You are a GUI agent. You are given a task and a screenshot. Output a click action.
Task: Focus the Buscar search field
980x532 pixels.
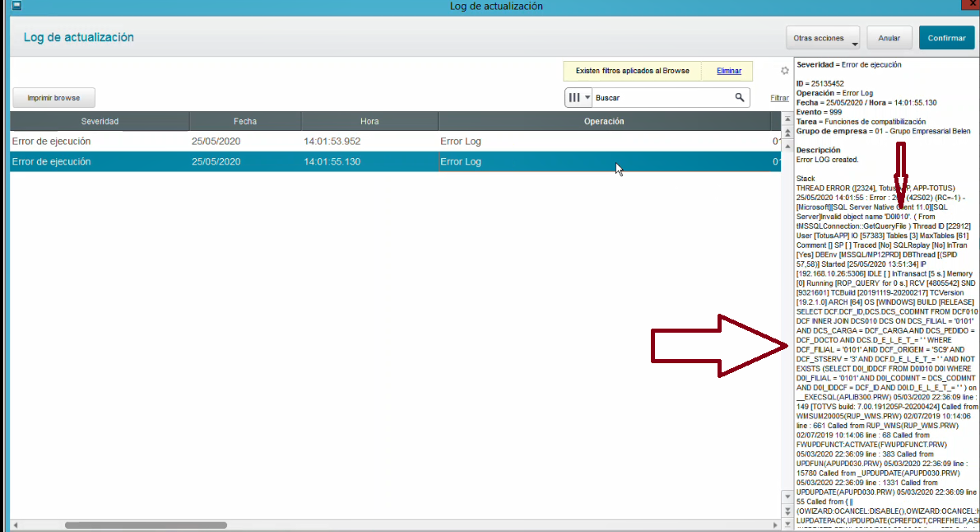tap(662, 98)
